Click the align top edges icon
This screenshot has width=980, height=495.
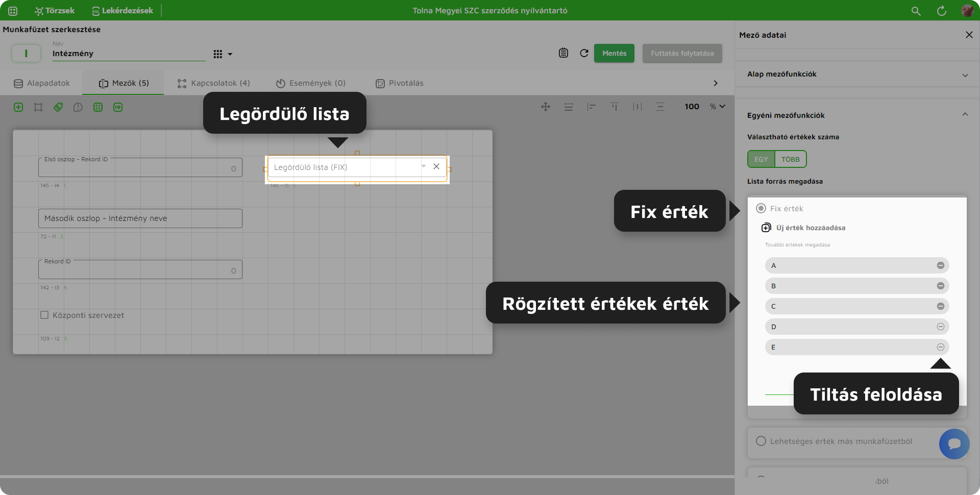[615, 107]
